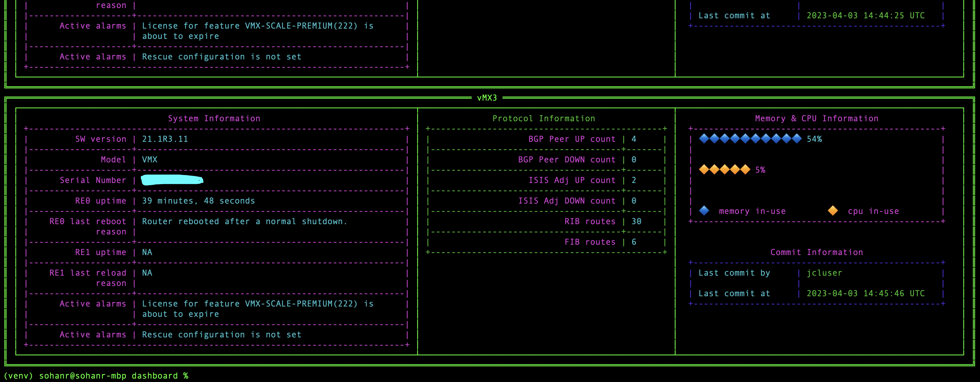This screenshot has width=980, height=382.
Task: Click the RE1 last reload label
Action: click(88, 278)
